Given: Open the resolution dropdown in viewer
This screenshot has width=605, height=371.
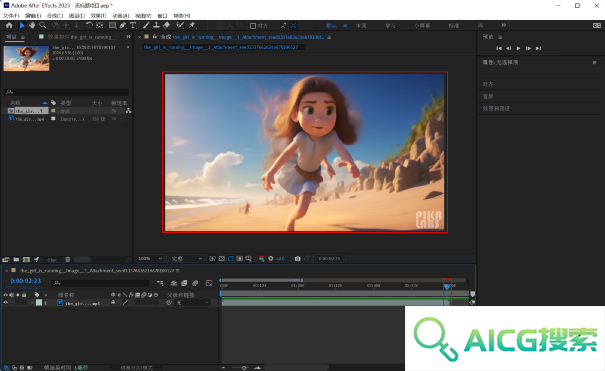Looking at the screenshot, I should coord(186,258).
